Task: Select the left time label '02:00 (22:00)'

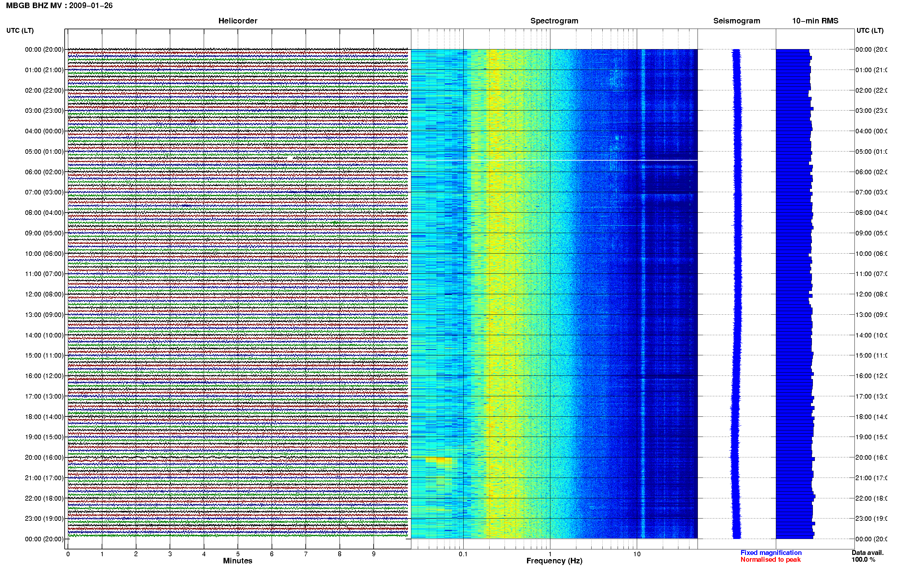Action: point(44,90)
